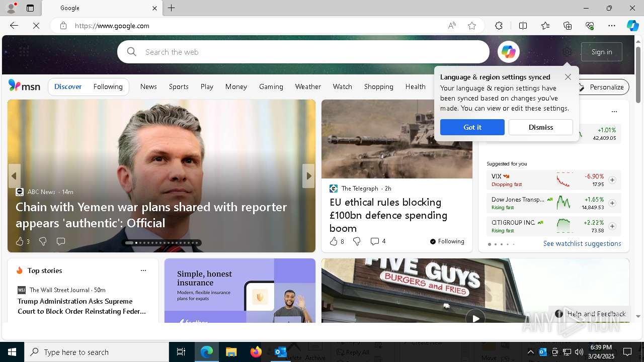
Task: Open the Extensions puzzle icon
Action: pos(499,26)
